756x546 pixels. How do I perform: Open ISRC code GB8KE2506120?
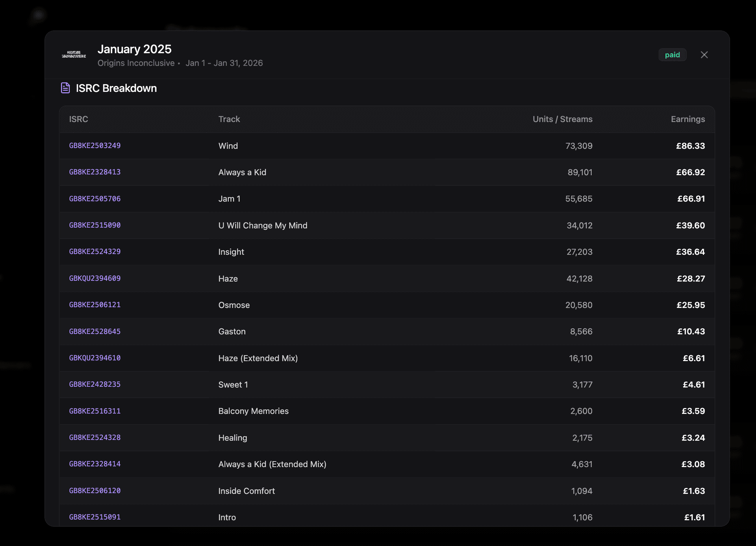point(95,490)
